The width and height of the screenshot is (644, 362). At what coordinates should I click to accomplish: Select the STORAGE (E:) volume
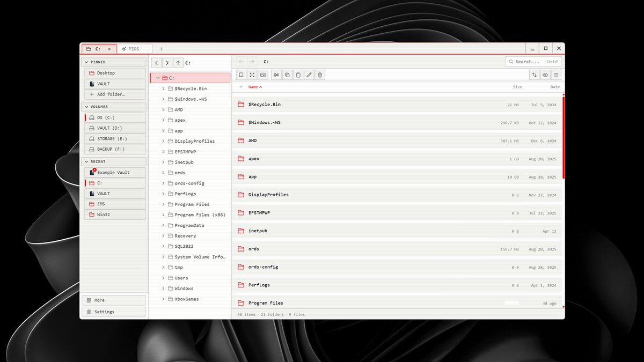point(114,138)
